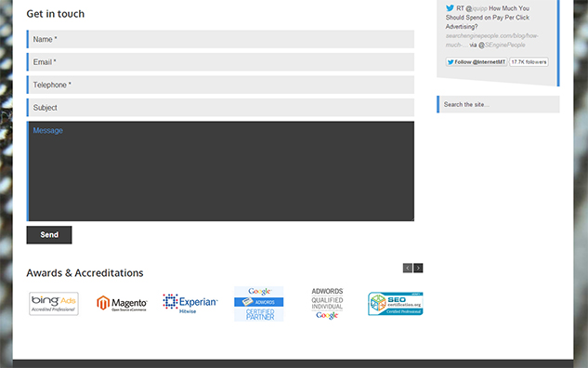Select the SEO certification.org badge

click(395, 304)
